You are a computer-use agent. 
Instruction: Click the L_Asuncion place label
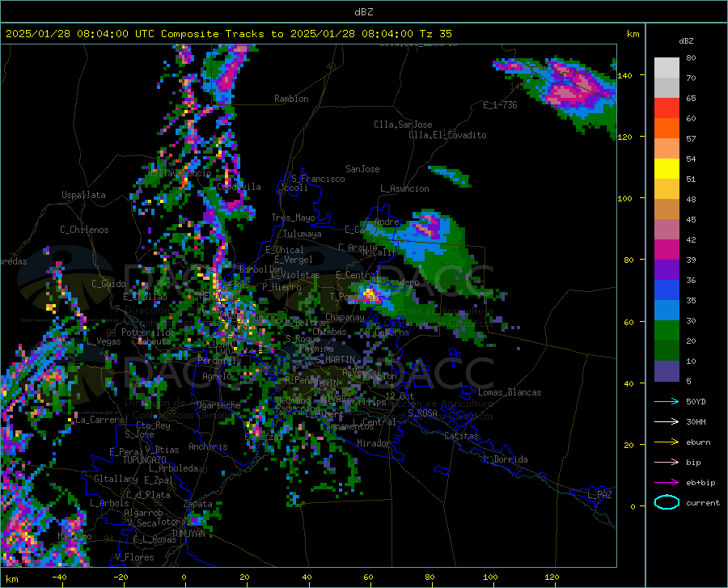click(404, 188)
